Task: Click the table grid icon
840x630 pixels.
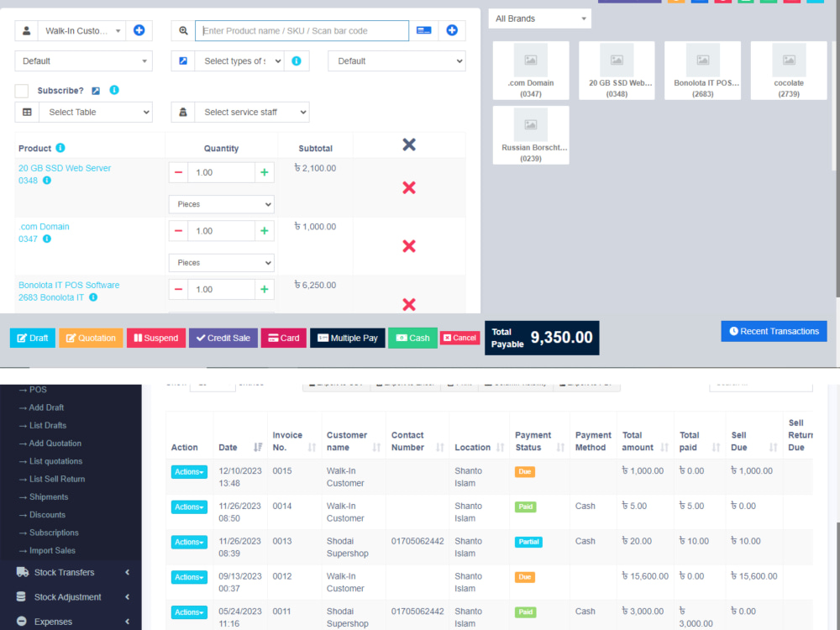Action: click(x=27, y=112)
